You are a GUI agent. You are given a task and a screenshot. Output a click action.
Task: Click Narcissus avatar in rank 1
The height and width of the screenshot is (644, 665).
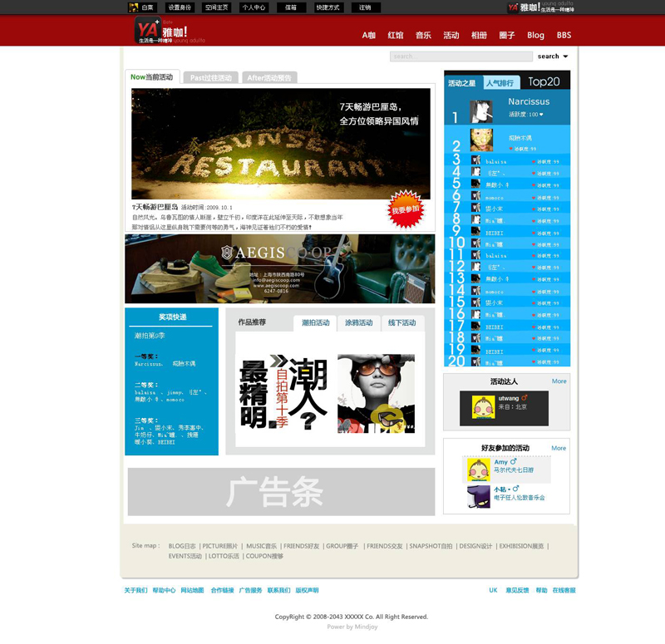[x=480, y=112]
